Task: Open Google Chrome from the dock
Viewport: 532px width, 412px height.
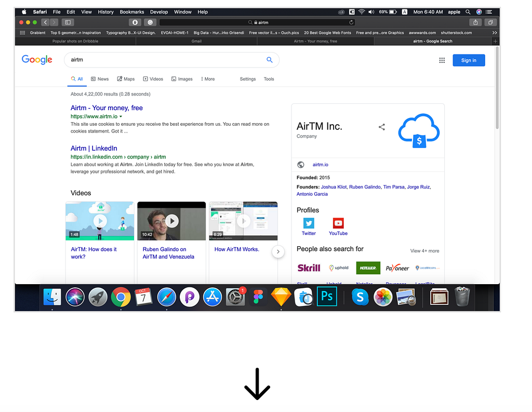Action: click(x=121, y=297)
